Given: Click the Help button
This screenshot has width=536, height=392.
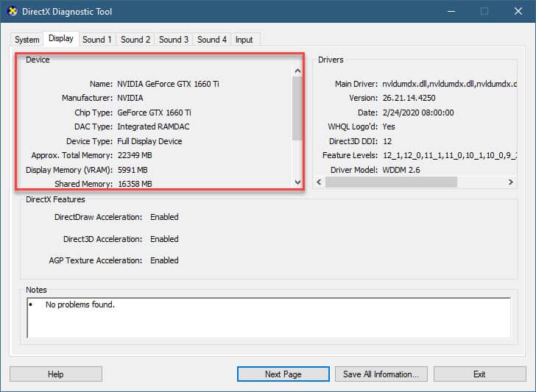Looking at the screenshot, I should pyautogui.click(x=56, y=374).
